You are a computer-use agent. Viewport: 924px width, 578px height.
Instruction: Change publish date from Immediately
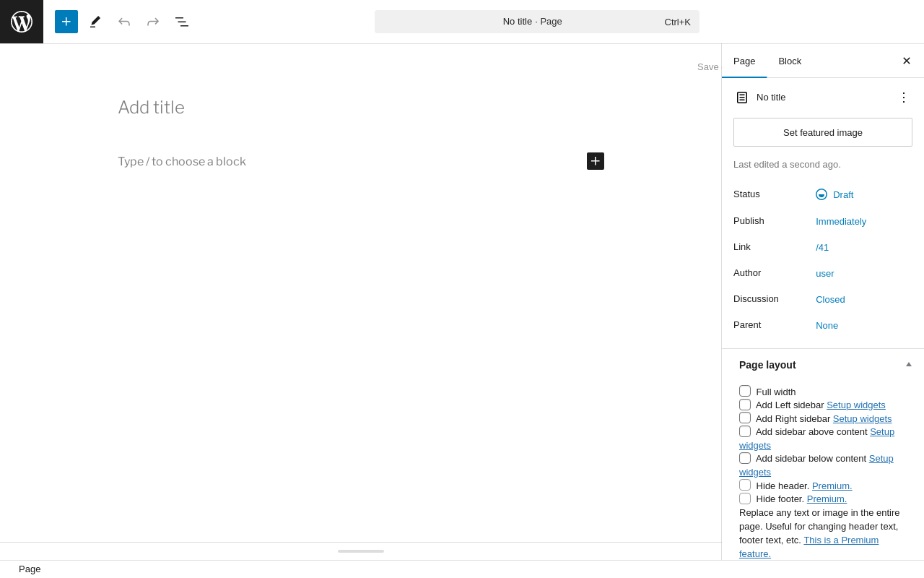pyautogui.click(x=841, y=222)
